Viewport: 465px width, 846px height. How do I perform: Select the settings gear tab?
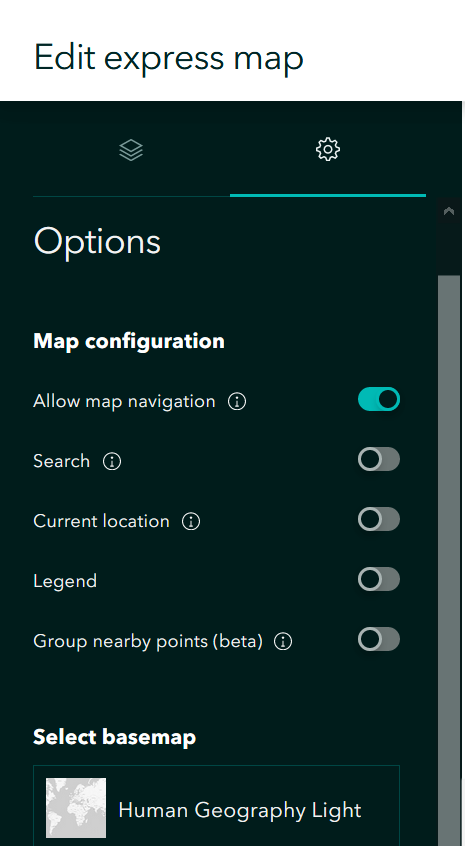327,149
